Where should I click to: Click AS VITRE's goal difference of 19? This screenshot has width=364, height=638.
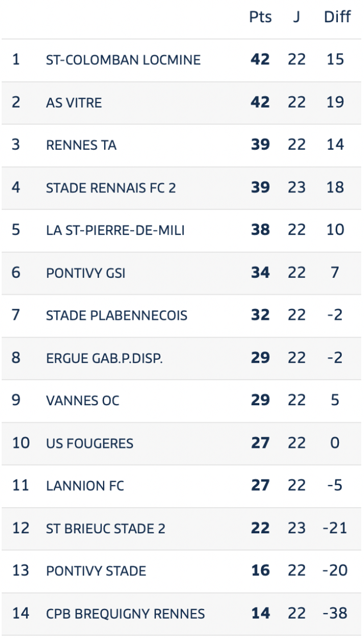click(x=335, y=102)
